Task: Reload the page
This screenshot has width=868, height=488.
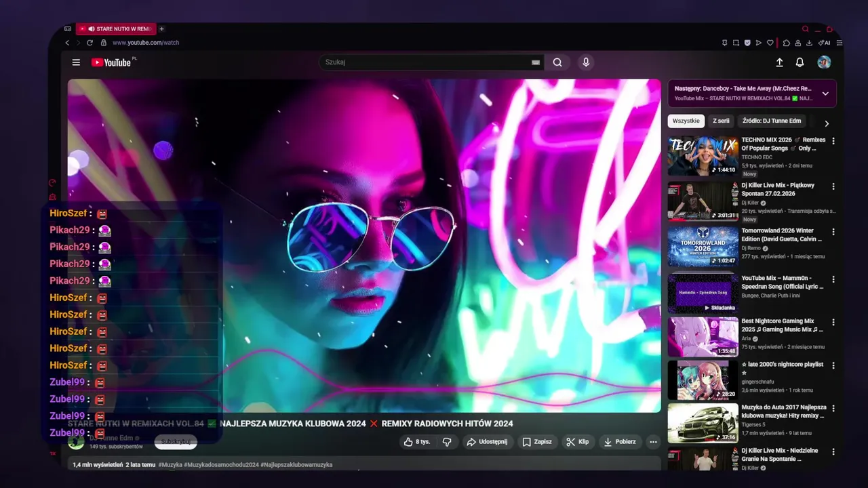Action: [90, 43]
